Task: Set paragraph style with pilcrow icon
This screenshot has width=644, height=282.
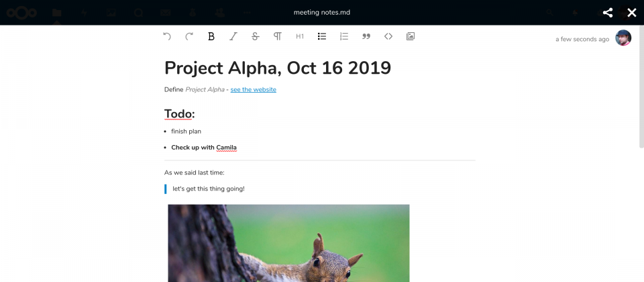Action: point(278,36)
